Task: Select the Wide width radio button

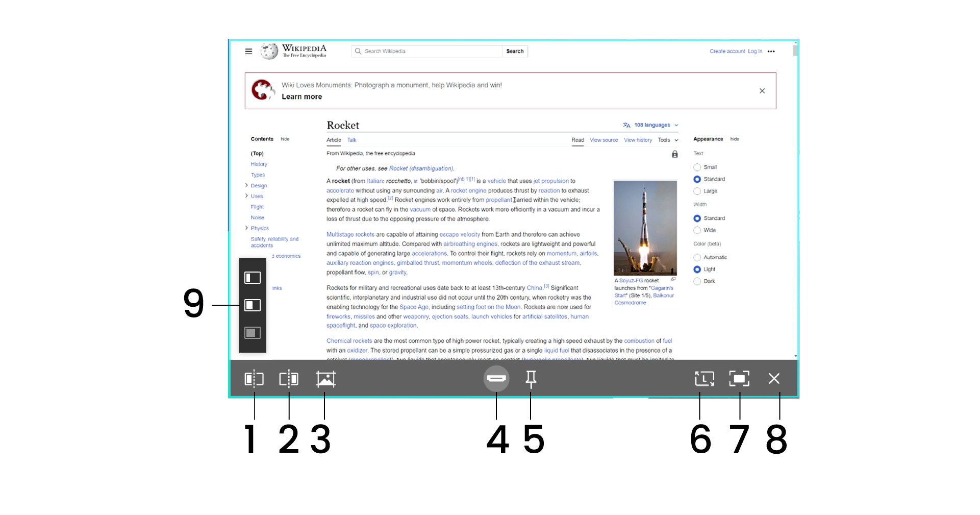Action: (x=697, y=230)
